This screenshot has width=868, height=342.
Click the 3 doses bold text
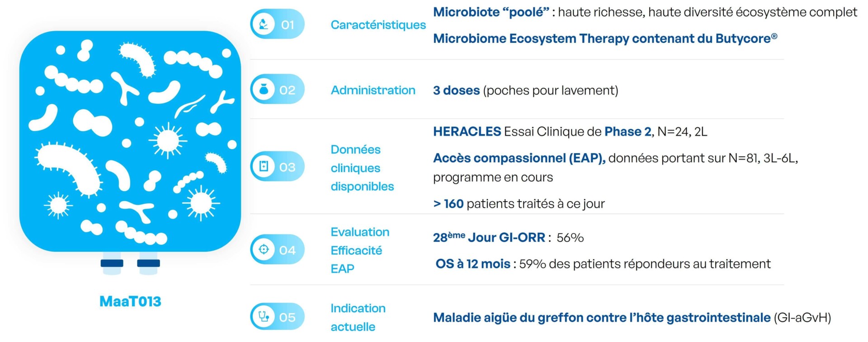[x=456, y=90]
